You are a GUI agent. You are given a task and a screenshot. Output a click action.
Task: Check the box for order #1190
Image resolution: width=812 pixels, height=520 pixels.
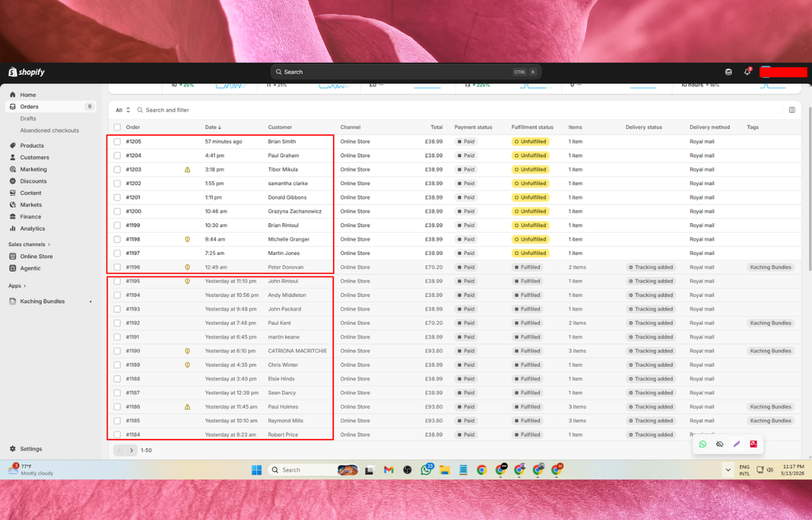(117, 351)
